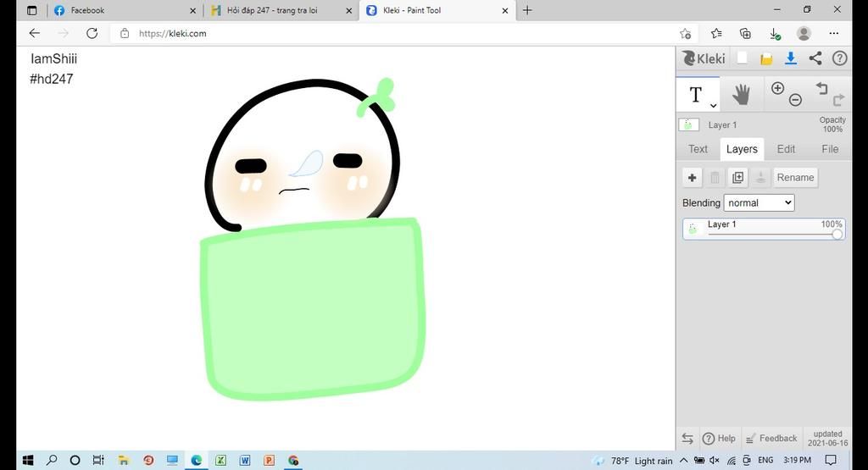
Task: Merge layer down with stamp icon
Action: click(x=760, y=178)
